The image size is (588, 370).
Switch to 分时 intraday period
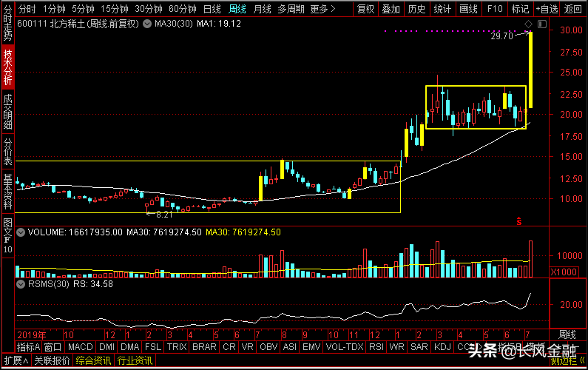click(x=27, y=9)
